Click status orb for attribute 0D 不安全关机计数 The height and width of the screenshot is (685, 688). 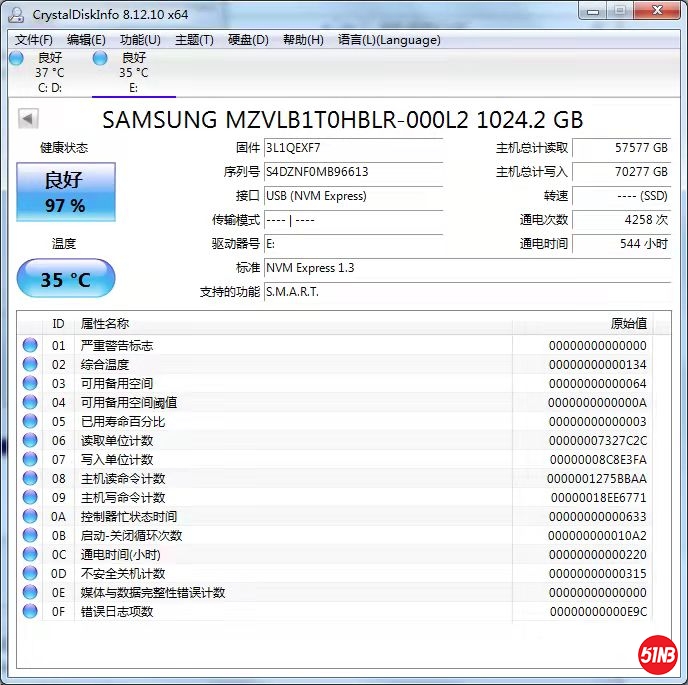click(30, 574)
